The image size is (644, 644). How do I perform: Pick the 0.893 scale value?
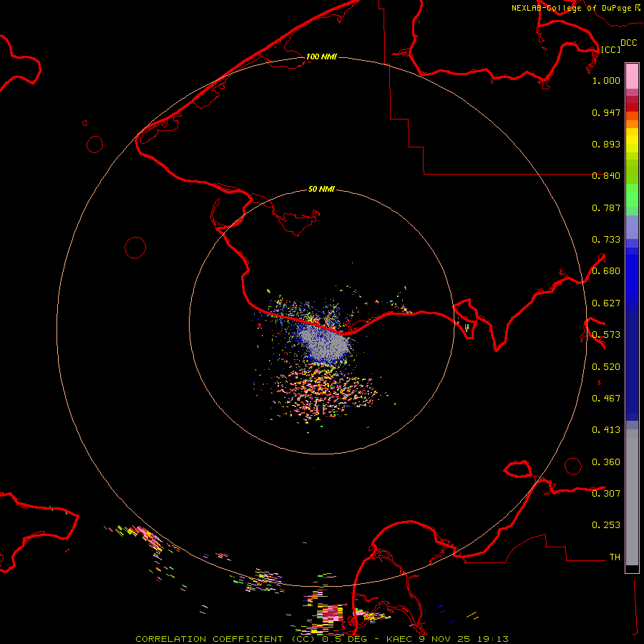[606, 144]
